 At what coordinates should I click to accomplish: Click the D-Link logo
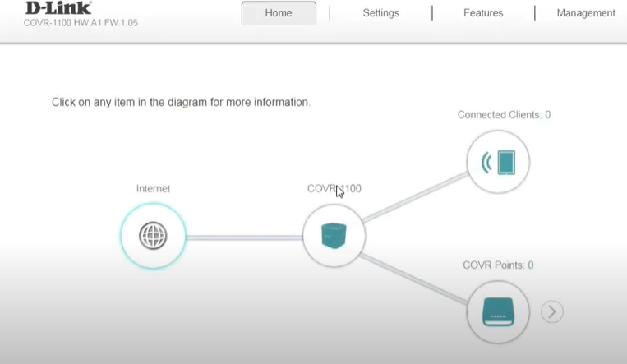click(x=59, y=8)
